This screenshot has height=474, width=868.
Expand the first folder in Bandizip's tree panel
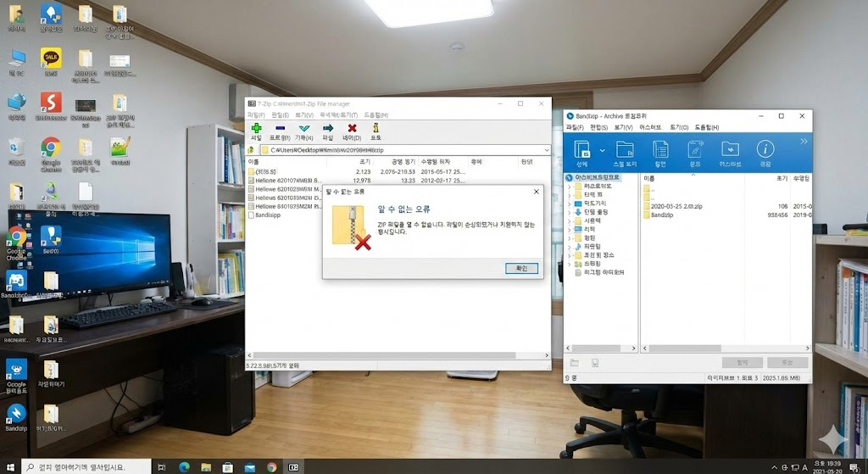click(570, 187)
